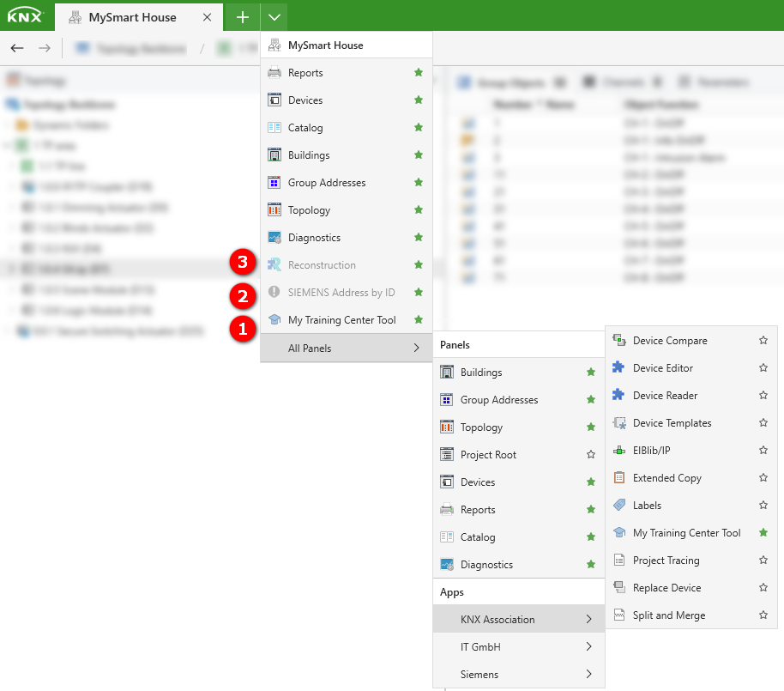Add a new tab with the plus button
Viewport: 784px width, 691px height.
[243, 17]
